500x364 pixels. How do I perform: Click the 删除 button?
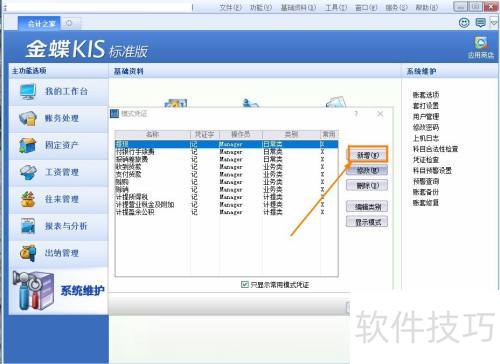[367, 185]
